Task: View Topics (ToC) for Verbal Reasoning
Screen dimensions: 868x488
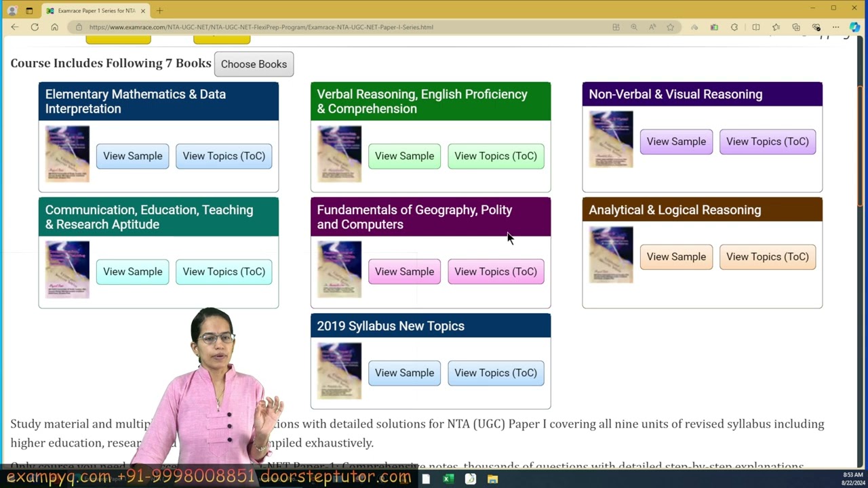Action: 496,156
